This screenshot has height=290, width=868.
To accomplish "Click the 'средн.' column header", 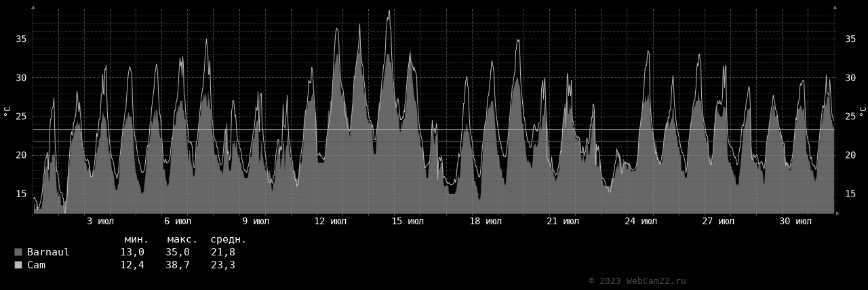I will 229,239.
